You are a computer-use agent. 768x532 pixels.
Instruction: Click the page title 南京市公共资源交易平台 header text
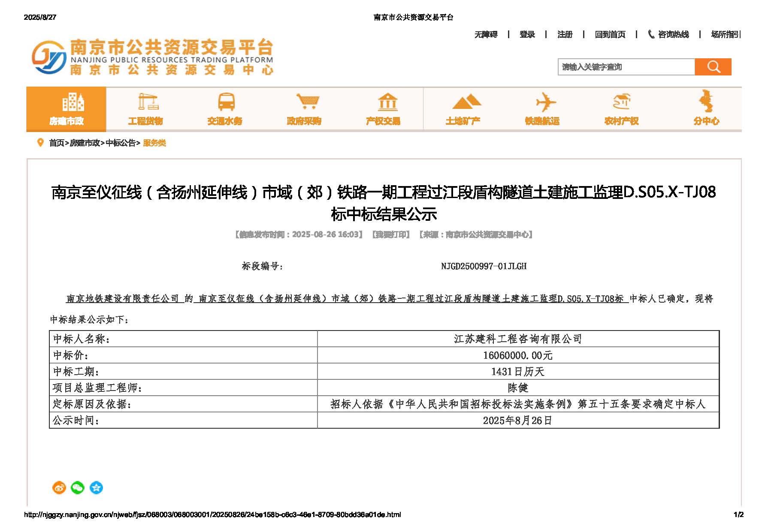tap(414, 17)
